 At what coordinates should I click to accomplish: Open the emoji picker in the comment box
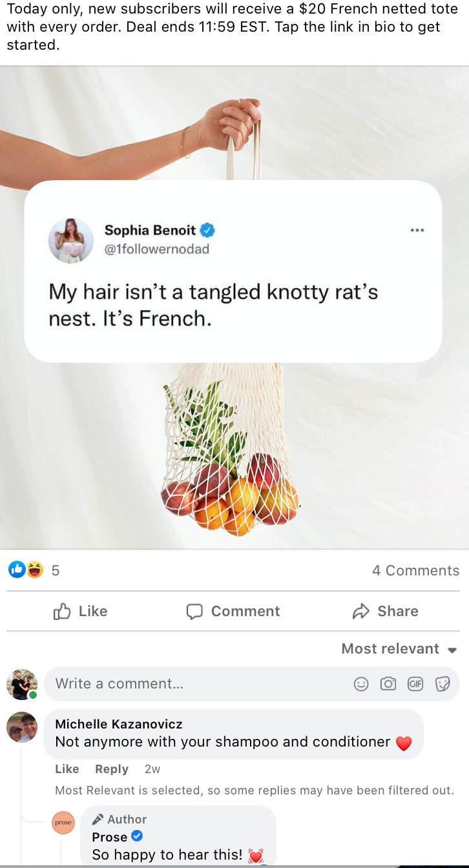click(361, 684)
